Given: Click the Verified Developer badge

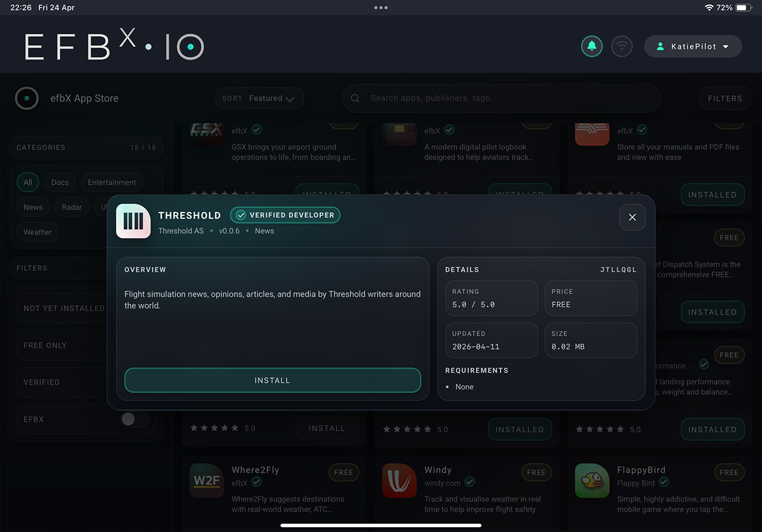Looking at the screenshot, I should (x=285, y=215).
